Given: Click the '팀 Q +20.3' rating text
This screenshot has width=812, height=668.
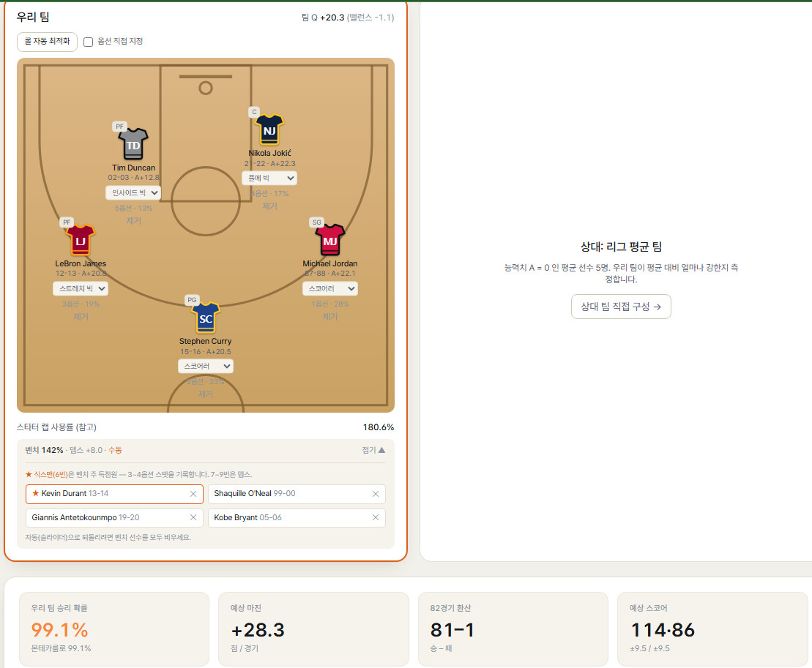Looking at the screenshot, I should 323,18.
